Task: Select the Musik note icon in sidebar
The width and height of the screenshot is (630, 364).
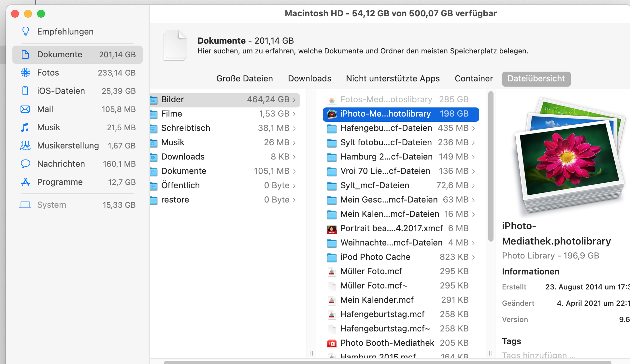Action: click(x=25, y=127)
